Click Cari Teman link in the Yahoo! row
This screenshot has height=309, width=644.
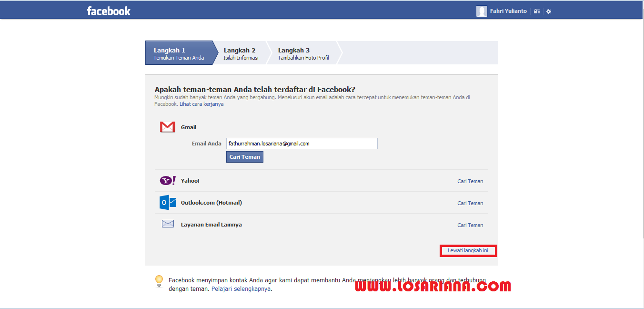click(x=470, y=181)
